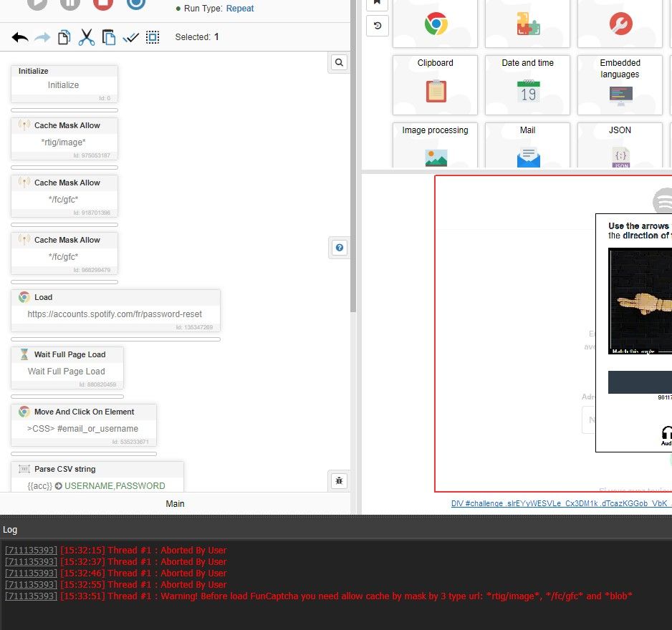Open the Clipboard module

pyautogui.click(x=435, y=84)
